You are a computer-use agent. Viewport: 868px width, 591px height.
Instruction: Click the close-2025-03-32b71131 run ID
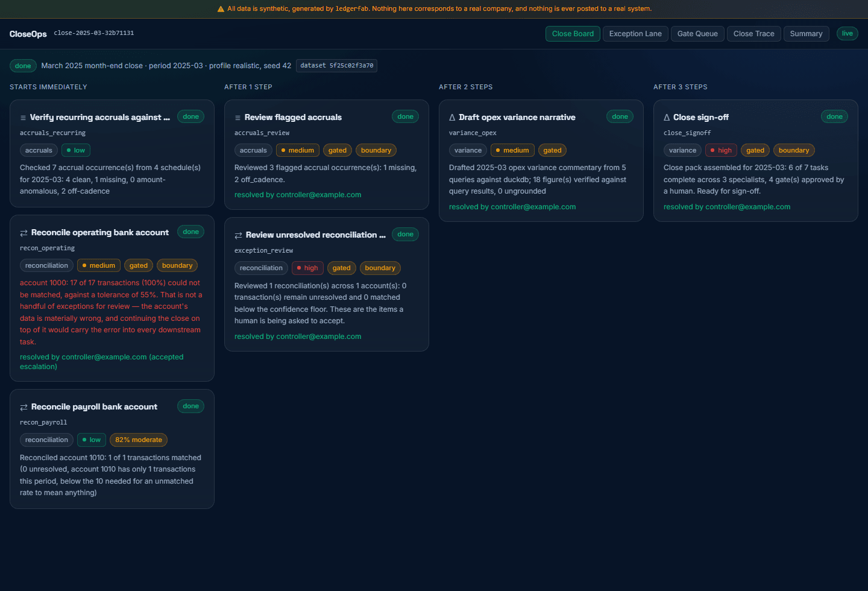[x=94, y=33]
